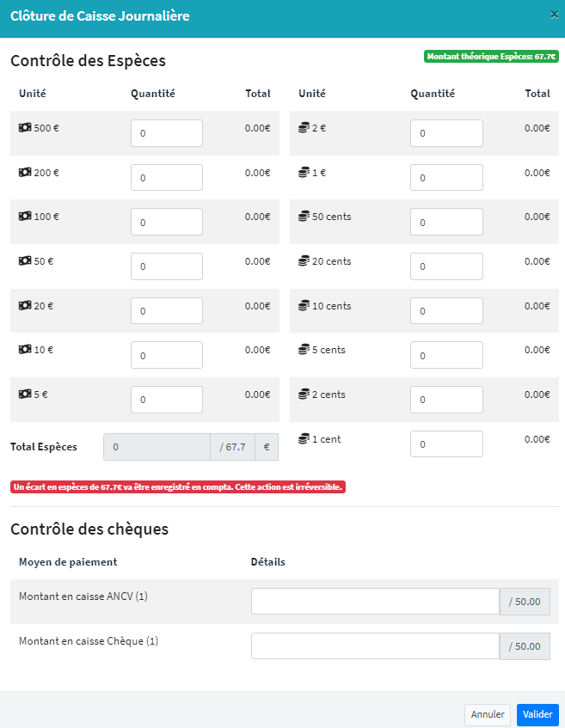Click the Annuler button
Image resolution: width=565 pixels, height=728 pixels.
click(488, 714)
